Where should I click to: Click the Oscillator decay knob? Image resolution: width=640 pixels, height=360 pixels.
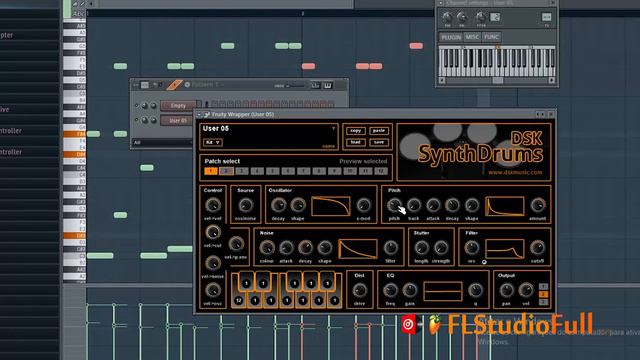[x=278, y=205]
